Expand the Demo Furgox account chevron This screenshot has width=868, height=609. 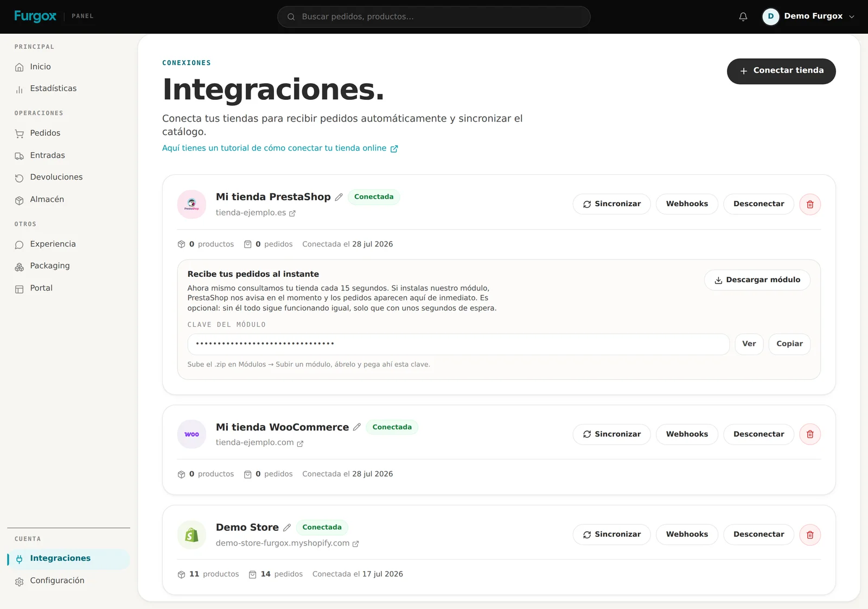pos(852,17)
